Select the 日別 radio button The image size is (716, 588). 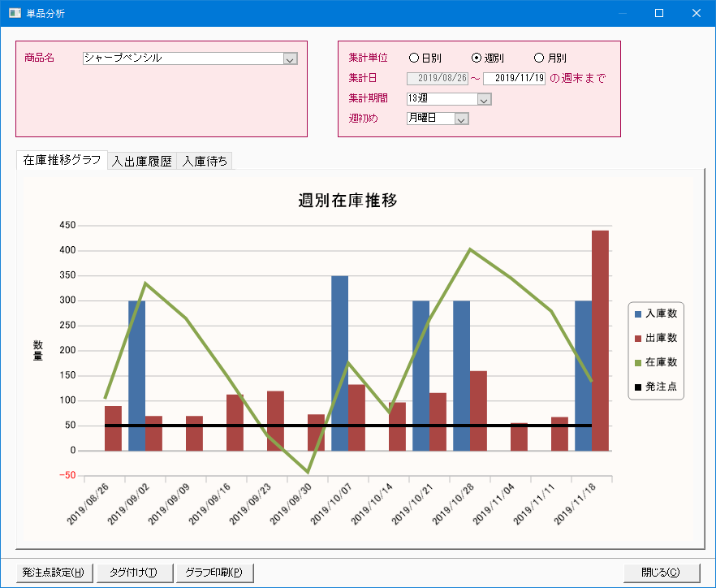coord(414,58)
